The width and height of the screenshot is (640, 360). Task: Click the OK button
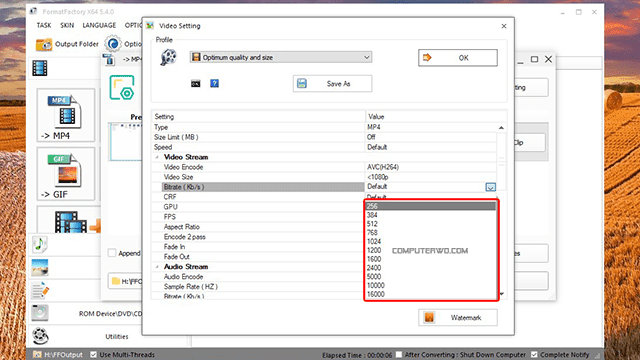pos(458,58)
